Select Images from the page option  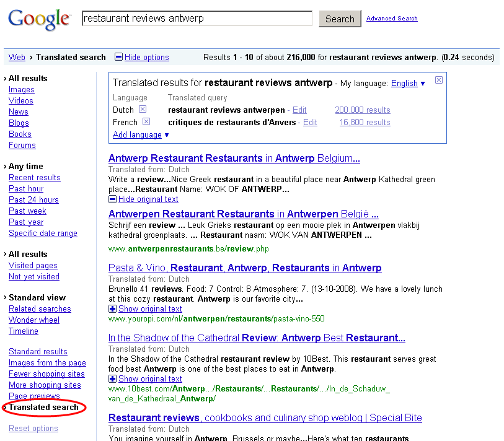coord(47,362)
